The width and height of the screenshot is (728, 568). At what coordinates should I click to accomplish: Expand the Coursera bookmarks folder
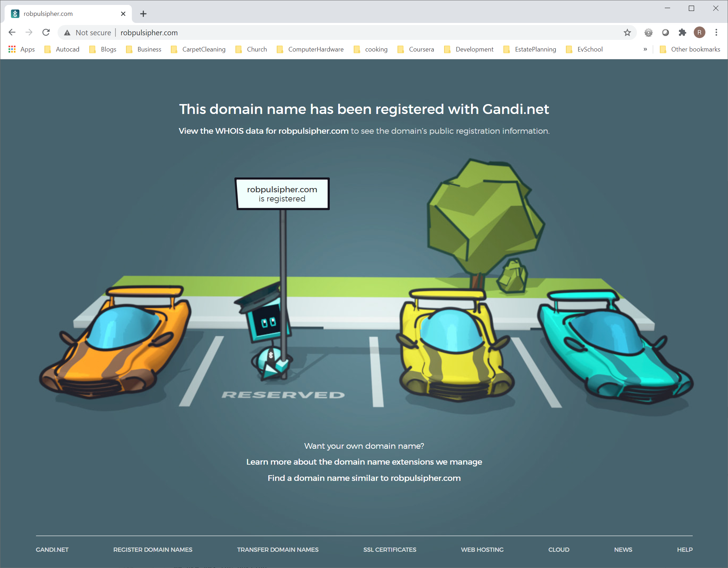[422, 50]
